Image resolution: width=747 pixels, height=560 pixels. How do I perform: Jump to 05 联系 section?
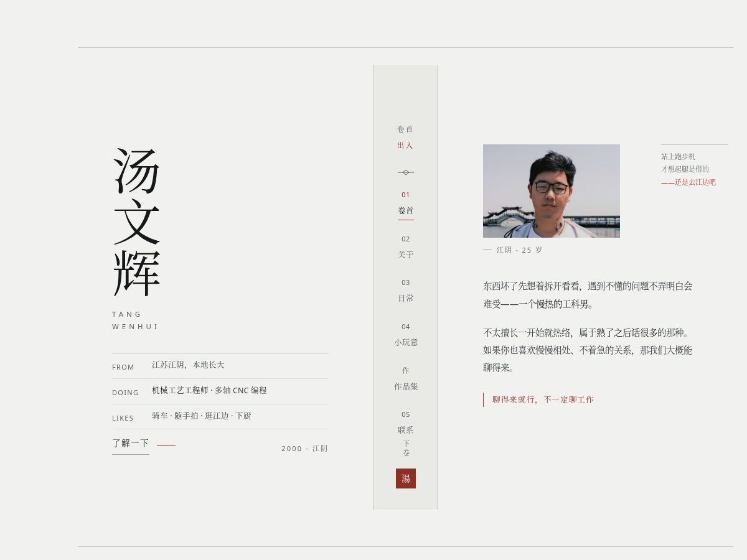pos(406,422)
